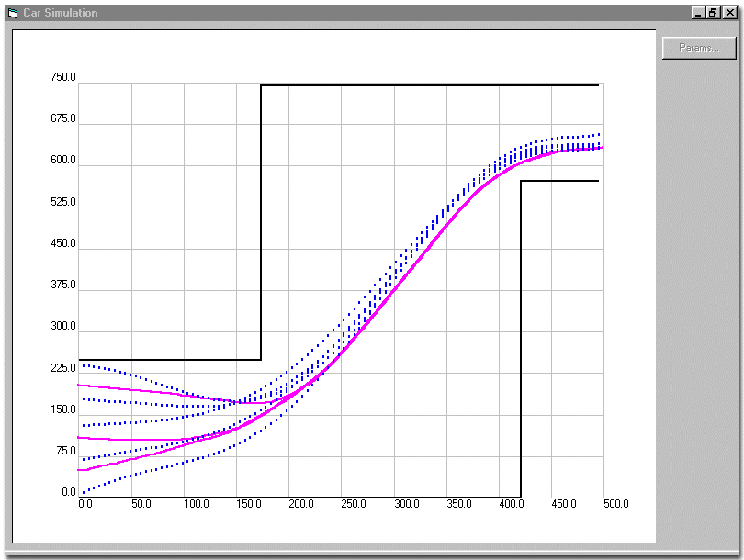Close the Car Simulation window
Image resolution: width=744 pixels, height=560 pixels.
click(x=730, y=13)
